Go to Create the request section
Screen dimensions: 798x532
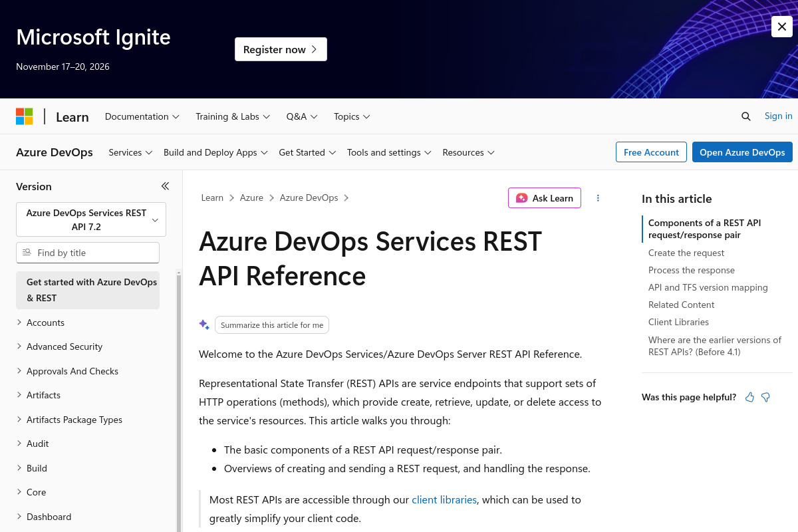686,253
